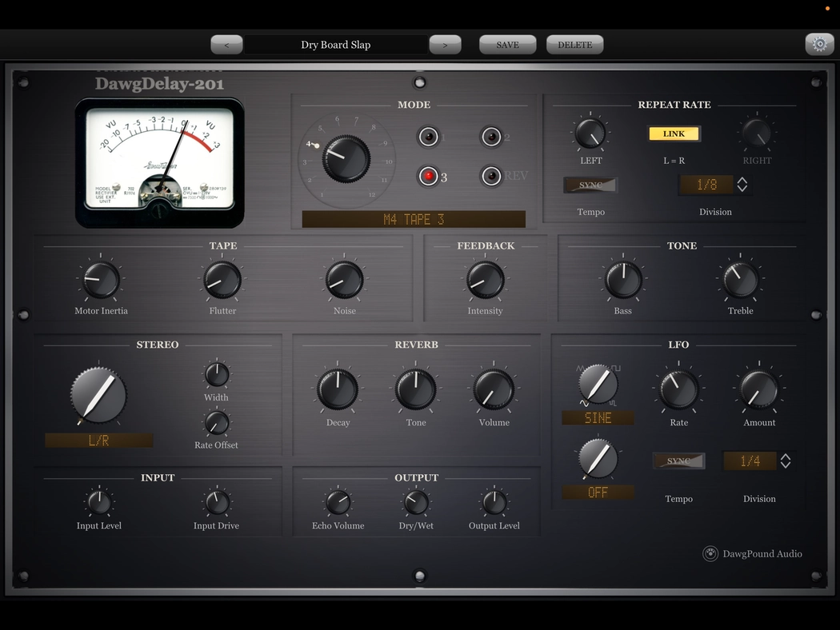Click the OFF LFO destination display
Image resolution: width=840 pixels, height=630 pixels.
pyautogui.click(x=598, y=492)
